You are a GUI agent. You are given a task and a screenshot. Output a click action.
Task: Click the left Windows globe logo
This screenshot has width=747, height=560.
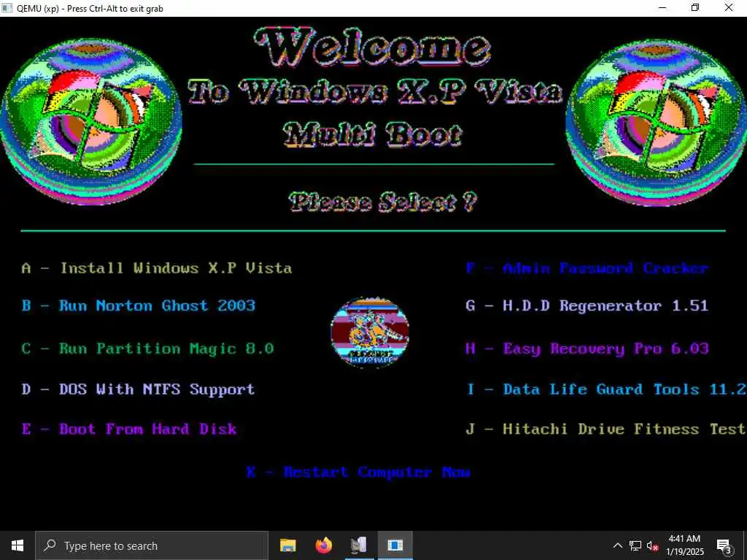[x=90, y=122]
